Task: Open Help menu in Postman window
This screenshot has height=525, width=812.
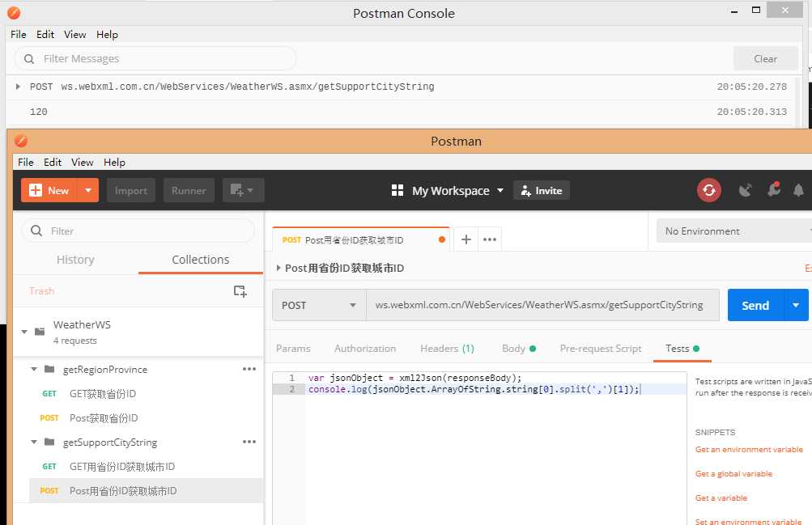Action: coord(114,162)
